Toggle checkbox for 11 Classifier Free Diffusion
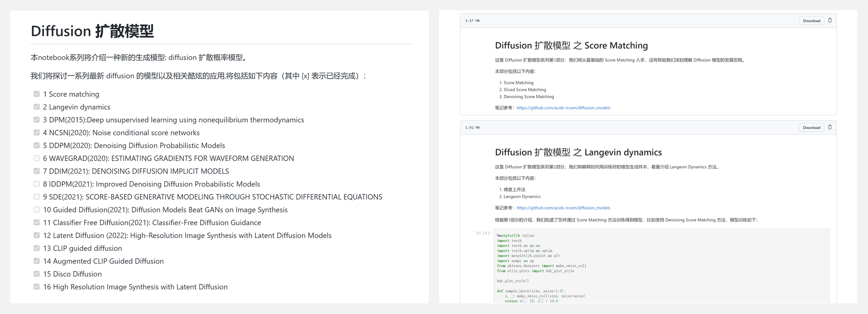 coord(36,222)
